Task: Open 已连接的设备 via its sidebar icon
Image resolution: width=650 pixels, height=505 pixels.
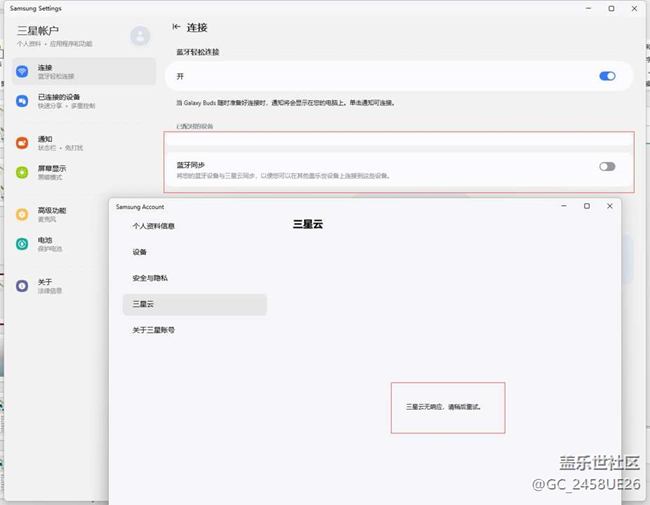Action: click(22, 101)
